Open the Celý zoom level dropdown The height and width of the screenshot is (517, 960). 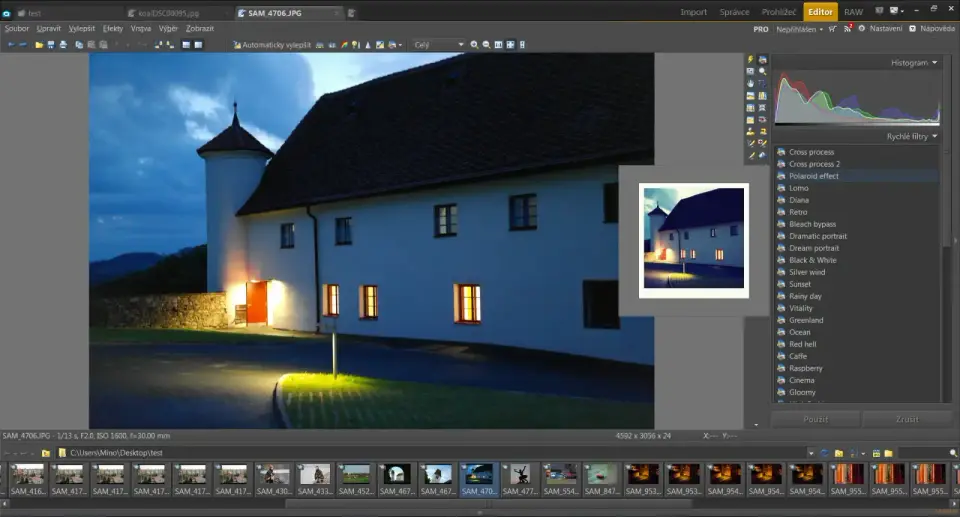click(x=438, y=45)
